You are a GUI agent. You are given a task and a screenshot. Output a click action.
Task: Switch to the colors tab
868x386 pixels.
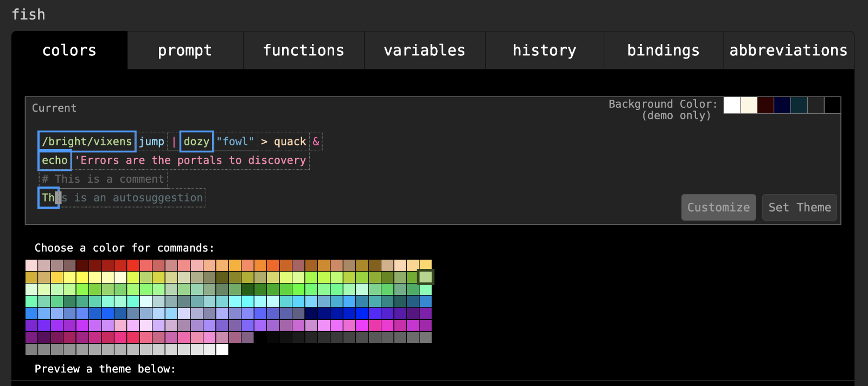click(69, 50)
